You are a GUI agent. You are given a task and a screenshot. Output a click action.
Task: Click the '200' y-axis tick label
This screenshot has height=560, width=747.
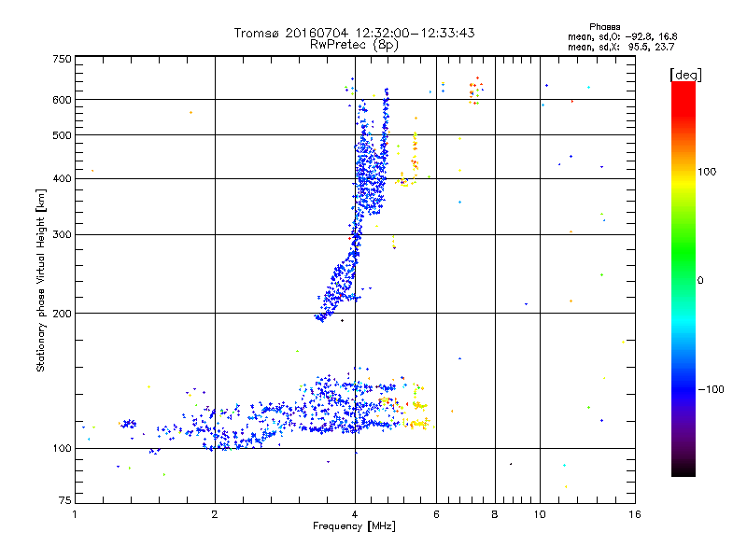pos(62,314)
